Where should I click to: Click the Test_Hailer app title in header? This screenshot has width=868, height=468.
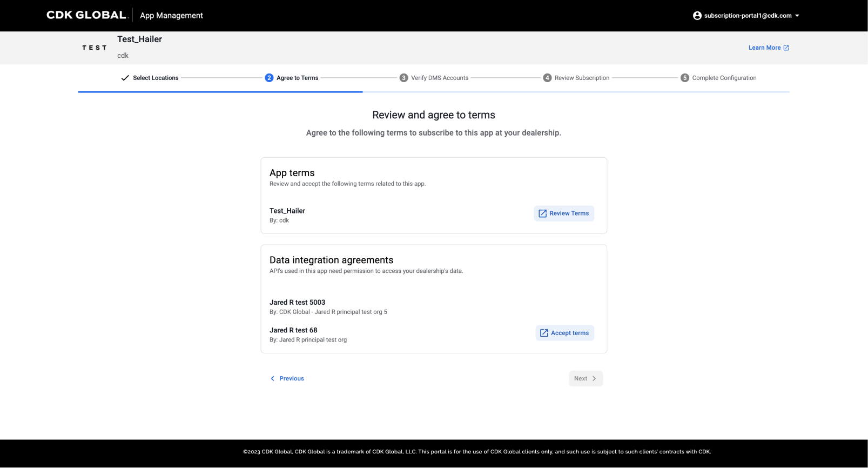click(139, 39)
